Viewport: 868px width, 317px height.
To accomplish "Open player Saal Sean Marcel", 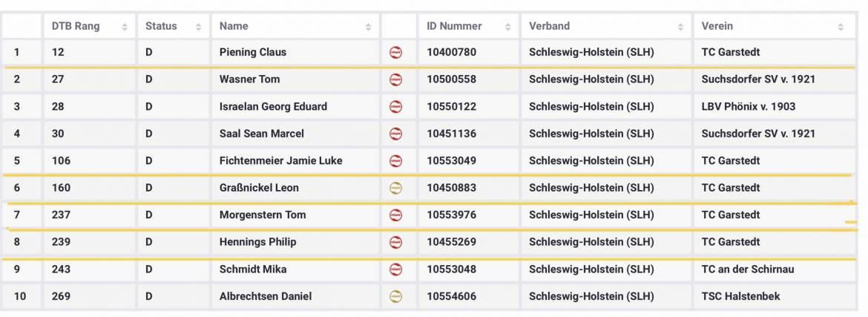I will 262,134.
